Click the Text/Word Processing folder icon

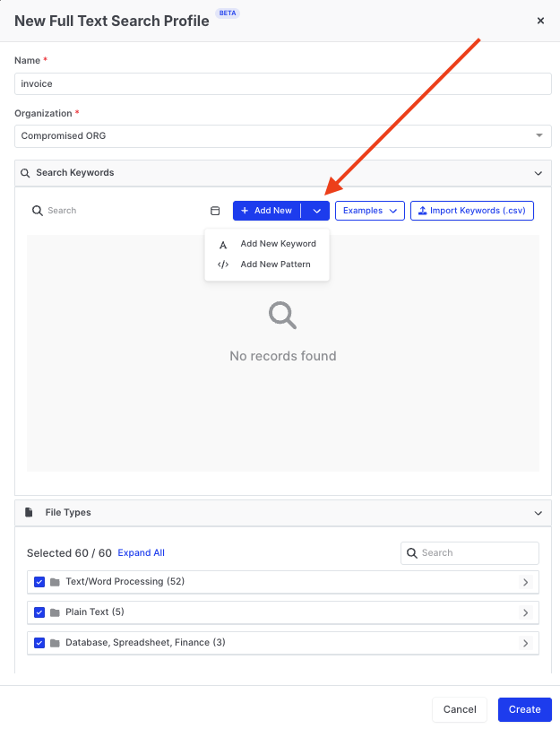coord(55,582)
